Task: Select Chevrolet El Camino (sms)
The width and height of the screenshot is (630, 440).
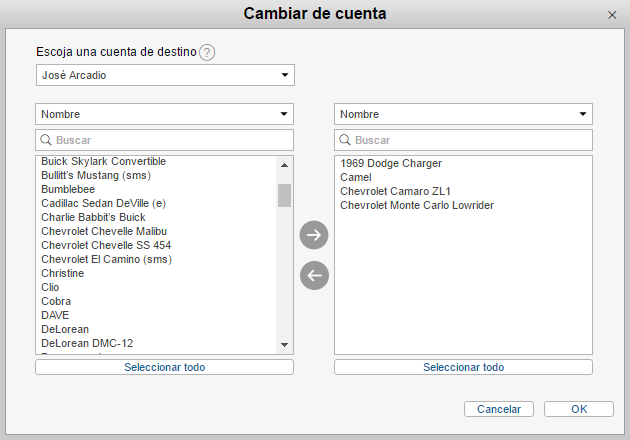Action: coord(106,260)
